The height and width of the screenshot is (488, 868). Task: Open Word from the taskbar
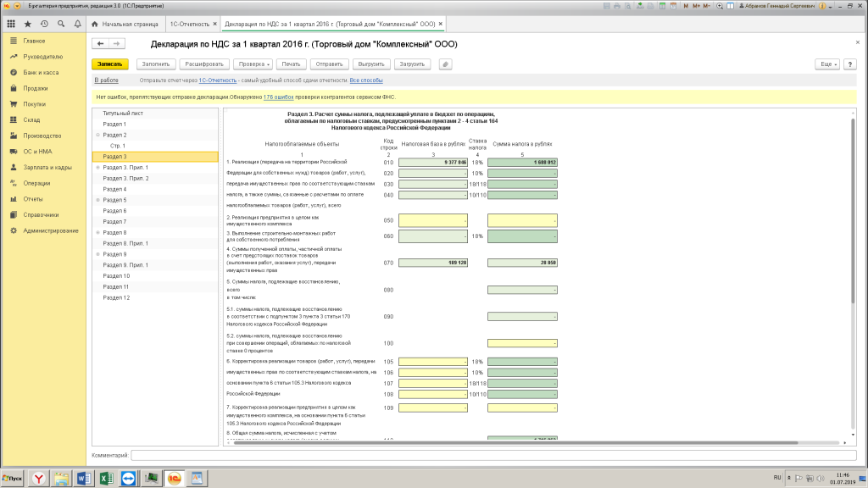click(x=84, y=478)
